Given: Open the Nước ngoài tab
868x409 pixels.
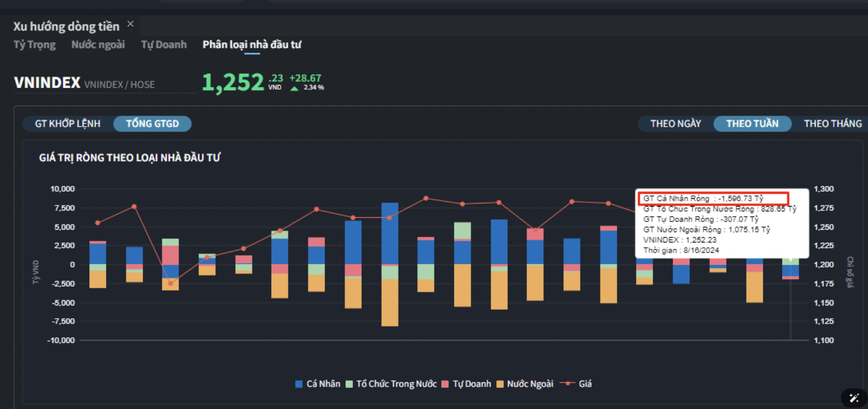Looking at the screenshot, I should tap(98, 45).
